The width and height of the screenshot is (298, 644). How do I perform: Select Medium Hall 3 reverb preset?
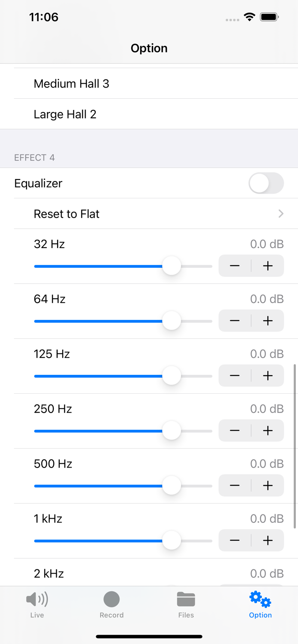coord(71,84)
